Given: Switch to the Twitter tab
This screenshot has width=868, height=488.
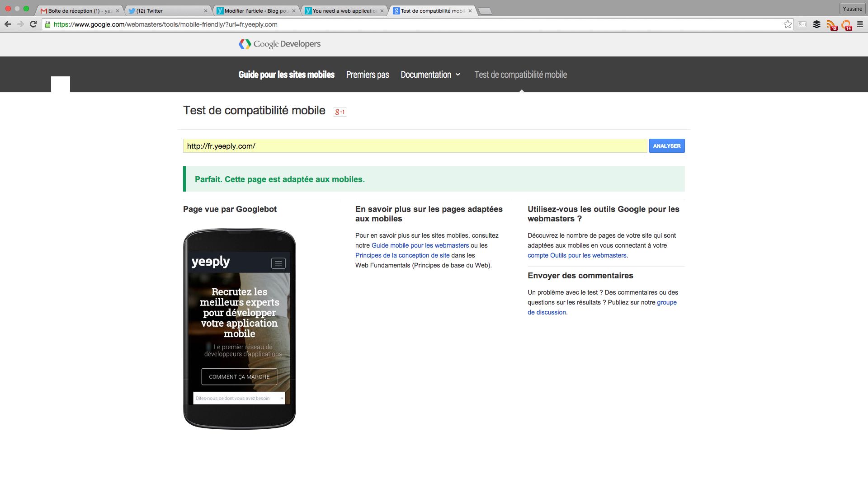Looking at the screenshot, I should coord(163,10).
